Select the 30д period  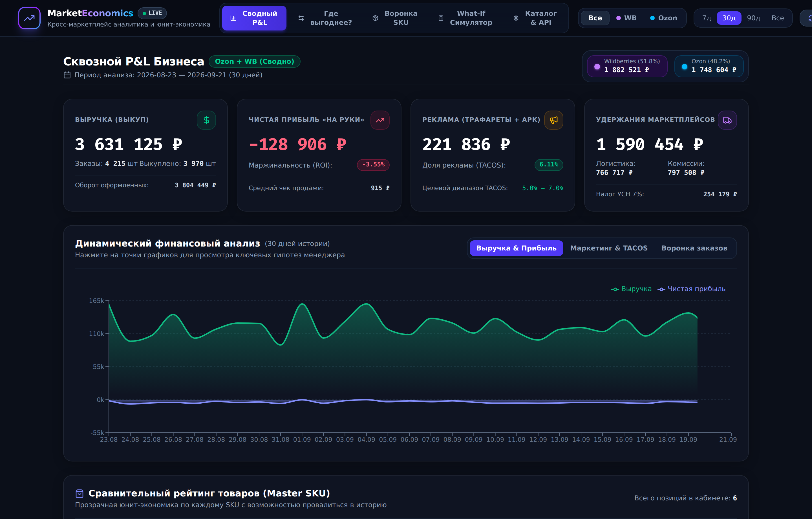coord(729,18)
